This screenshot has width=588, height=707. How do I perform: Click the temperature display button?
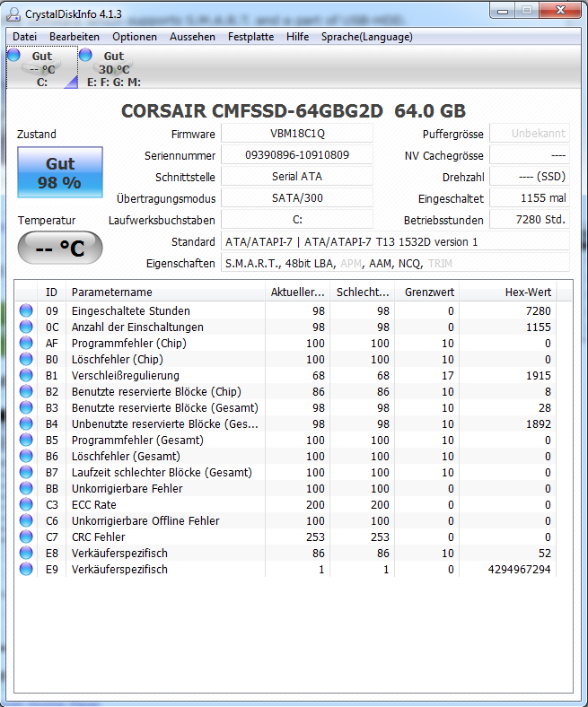[x=60, y=248]
